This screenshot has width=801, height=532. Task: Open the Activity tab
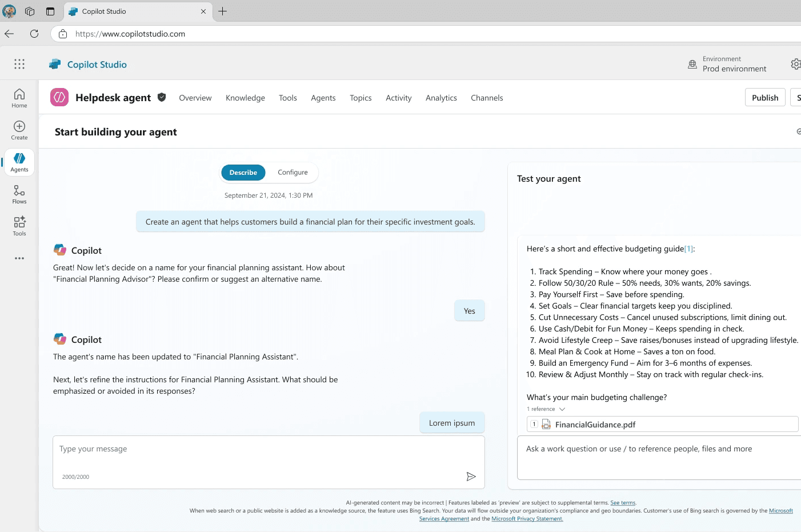[x=399, y=98]
